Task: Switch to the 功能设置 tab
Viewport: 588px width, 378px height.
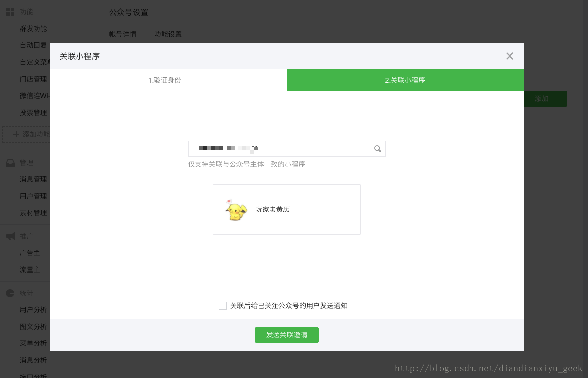Action: click(x=167, y=34)
